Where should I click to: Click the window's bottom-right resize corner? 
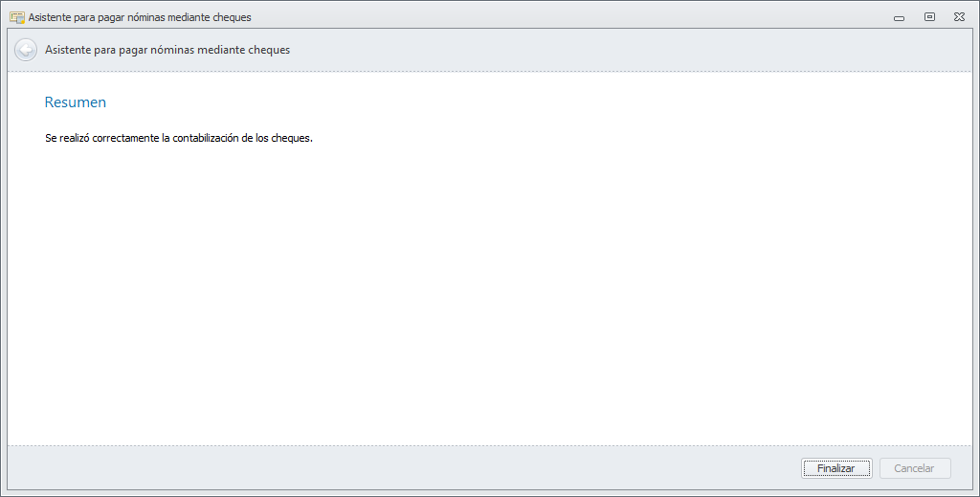[x=976, y=493]
